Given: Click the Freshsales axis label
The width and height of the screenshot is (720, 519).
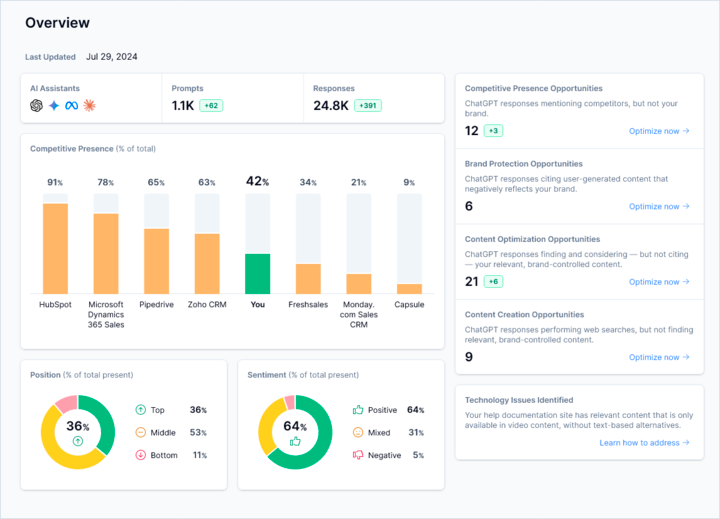Looking at the screenshot, I should 308,305.
